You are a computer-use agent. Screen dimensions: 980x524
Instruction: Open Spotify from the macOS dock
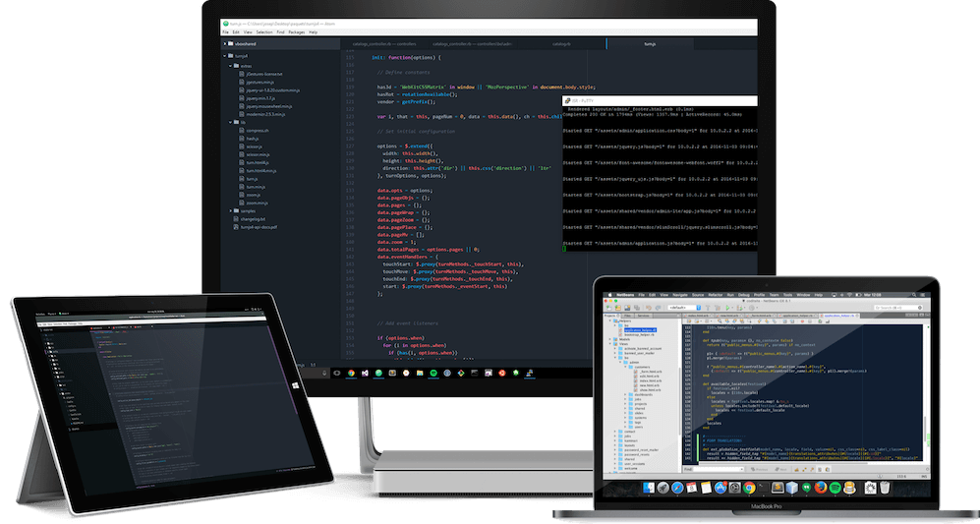pos(835,488)
